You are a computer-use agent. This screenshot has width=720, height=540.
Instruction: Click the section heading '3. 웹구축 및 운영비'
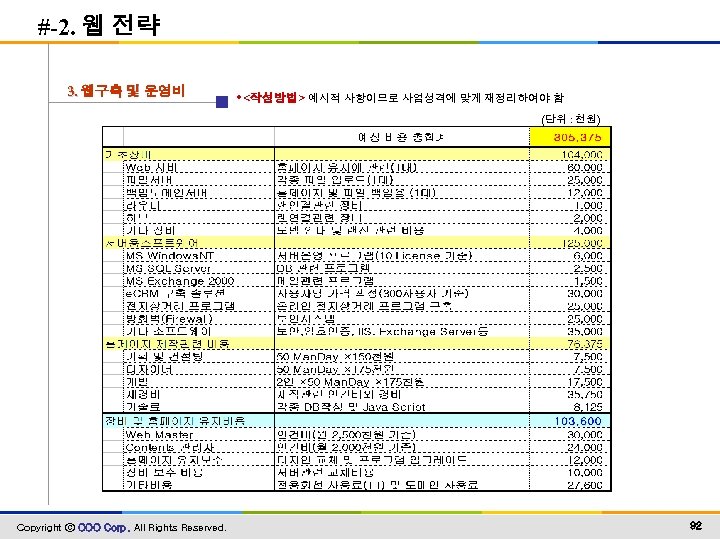pyautogui.click(x=126, y=90)
